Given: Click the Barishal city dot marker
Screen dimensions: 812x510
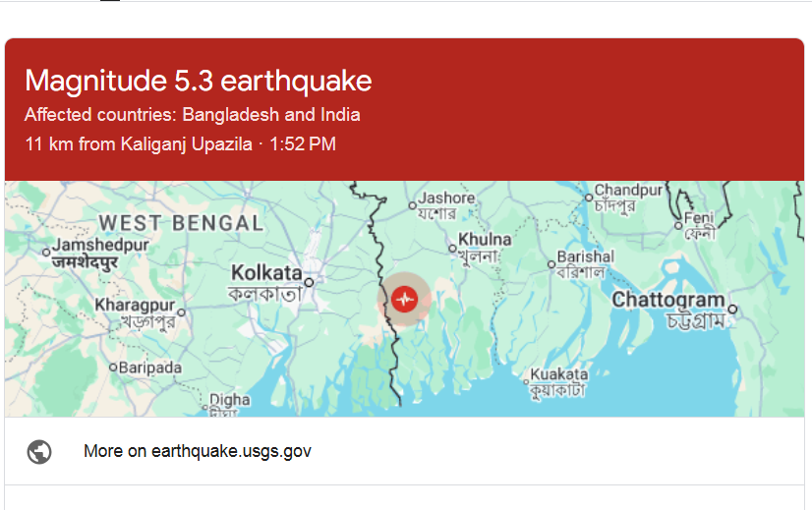Looking at the screenshot, I should 551,263.
